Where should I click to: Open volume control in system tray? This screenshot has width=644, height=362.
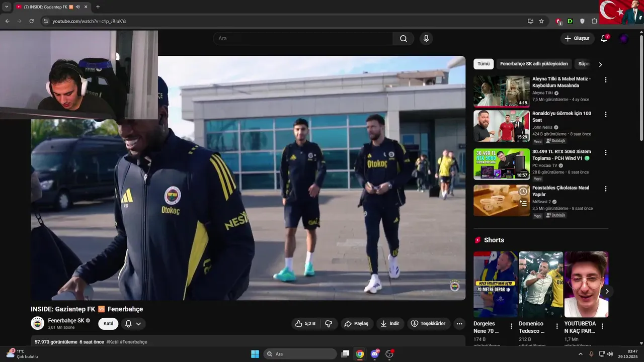click(x=610, y=354)
